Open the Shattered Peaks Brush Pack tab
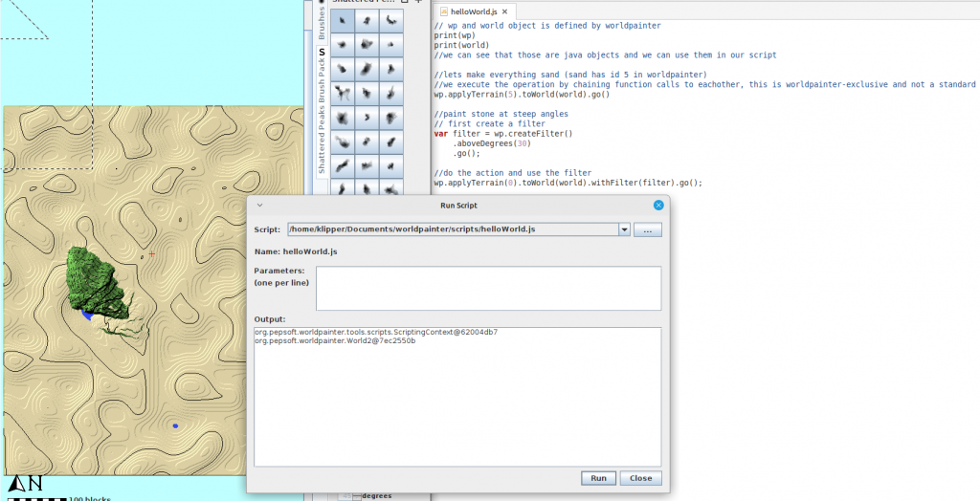This screenshot has height=501, width=980. point(322,117)
